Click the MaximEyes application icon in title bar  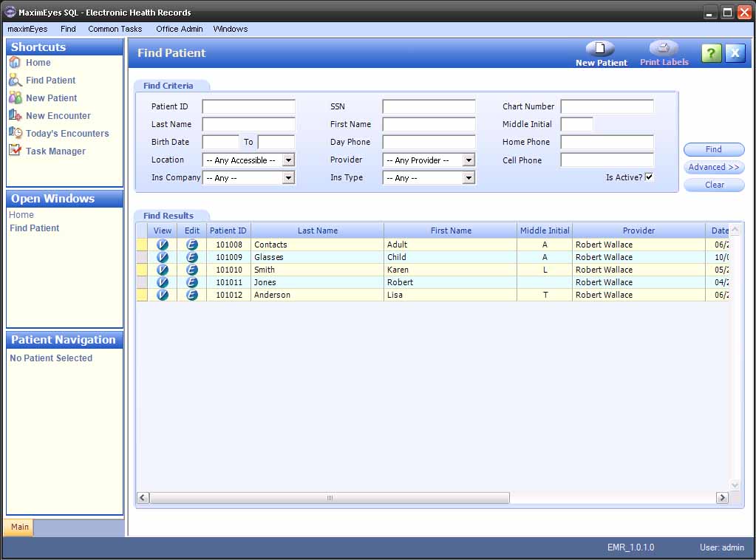point(10,12)
